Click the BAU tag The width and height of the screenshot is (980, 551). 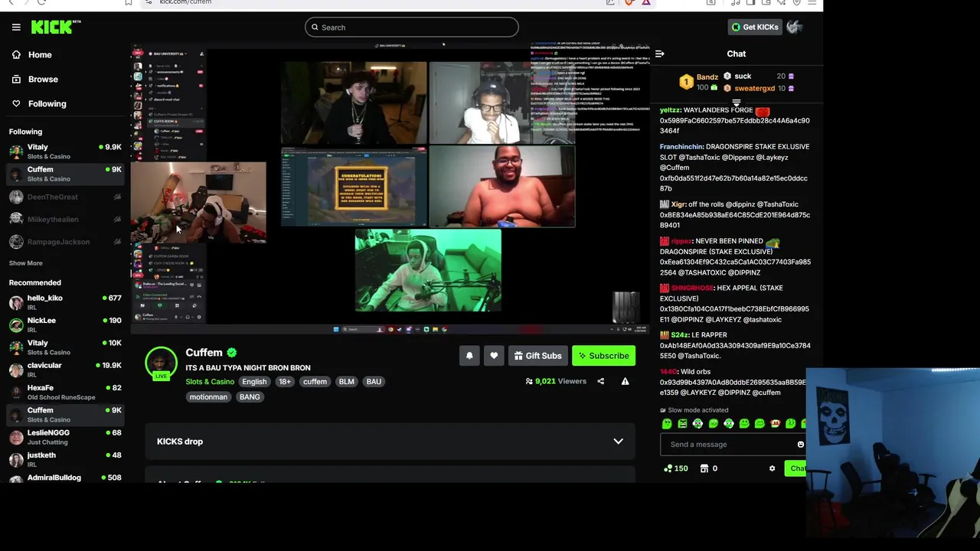point(374,382)
